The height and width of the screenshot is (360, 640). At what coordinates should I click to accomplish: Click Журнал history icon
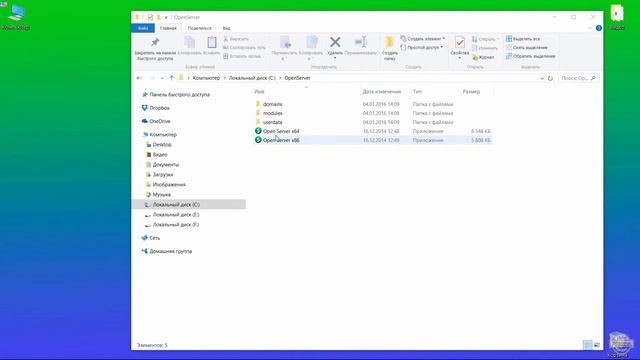[x=483, y=58]
